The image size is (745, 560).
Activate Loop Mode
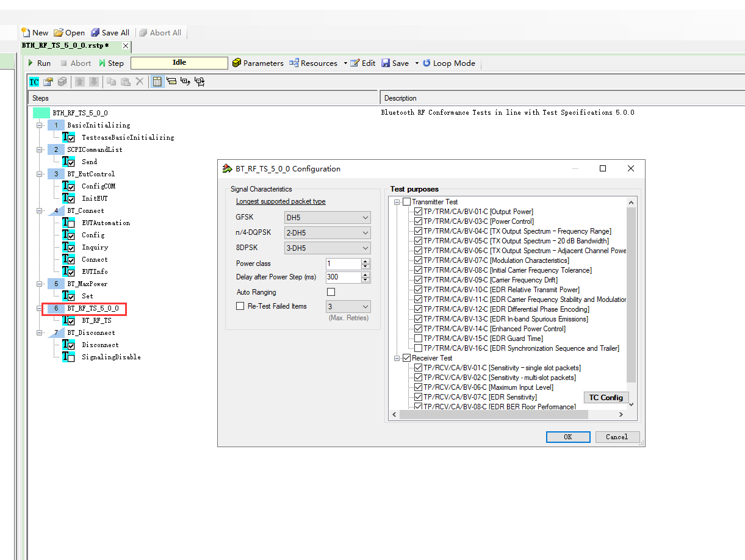point(449,63)
